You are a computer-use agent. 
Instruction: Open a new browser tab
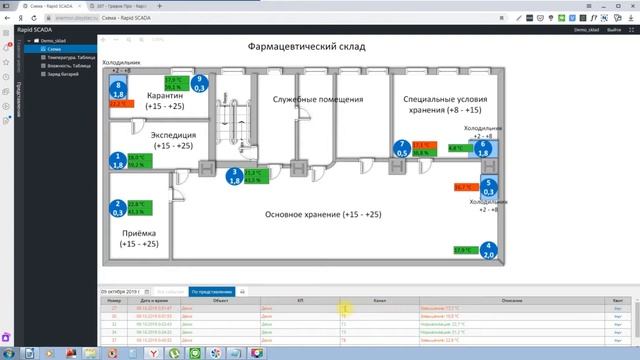(160, 6)
